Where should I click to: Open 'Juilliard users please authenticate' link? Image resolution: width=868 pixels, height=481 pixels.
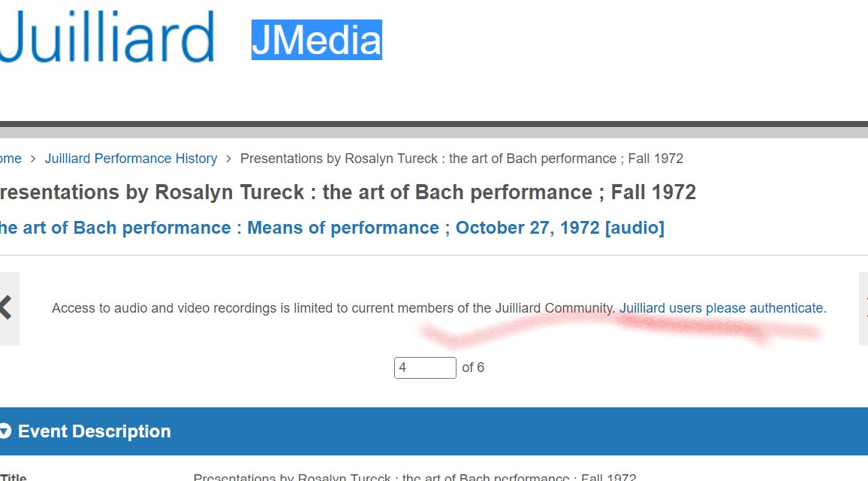[x=723, y=308]
